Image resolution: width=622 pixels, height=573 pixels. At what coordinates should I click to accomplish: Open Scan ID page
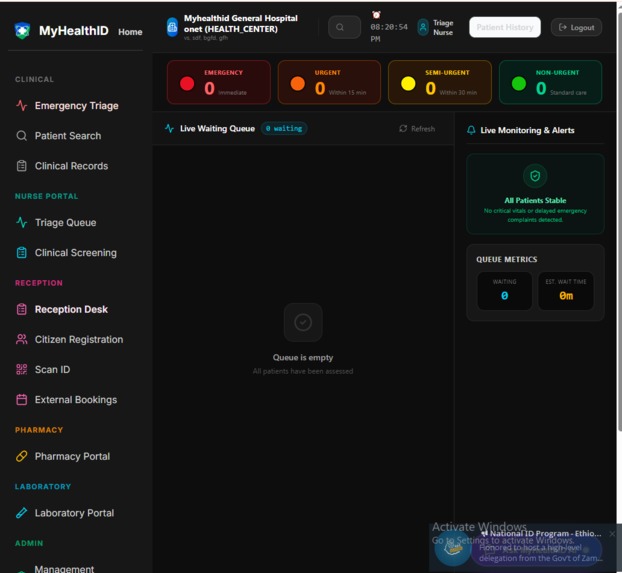coord(52,369)
